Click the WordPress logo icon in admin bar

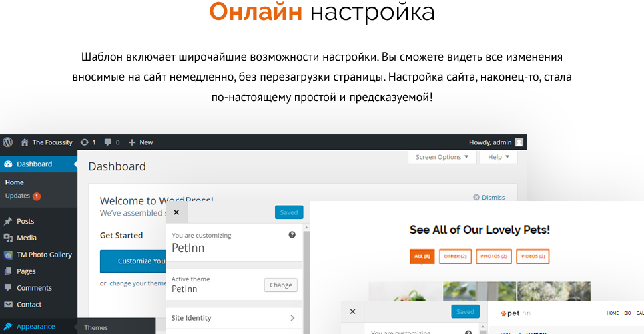[x=8, y=142]
